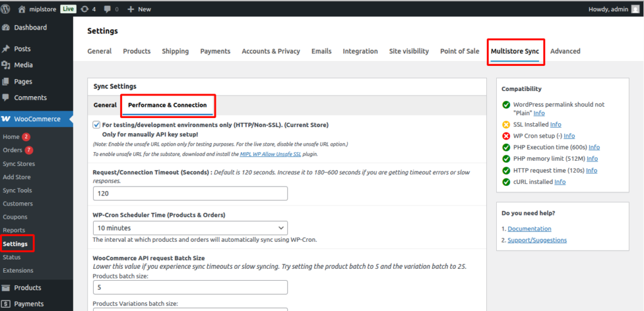Click the Request/Connection Timeout input field

click(x=190, y=194)
